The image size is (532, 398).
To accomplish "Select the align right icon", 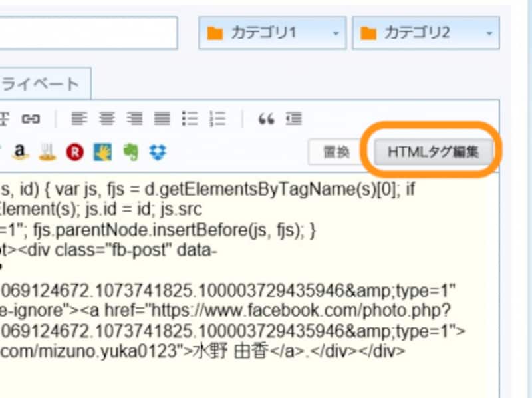I will tap(135, 118).
